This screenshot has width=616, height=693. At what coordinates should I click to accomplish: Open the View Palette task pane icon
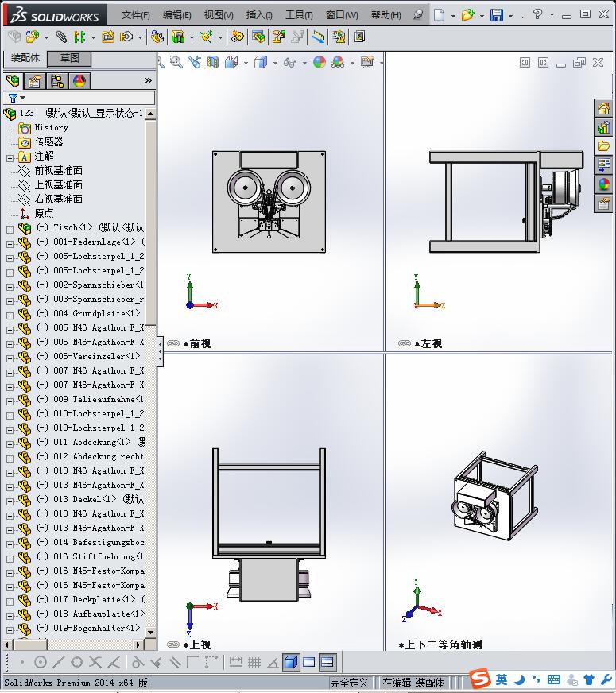coord(603,165)
